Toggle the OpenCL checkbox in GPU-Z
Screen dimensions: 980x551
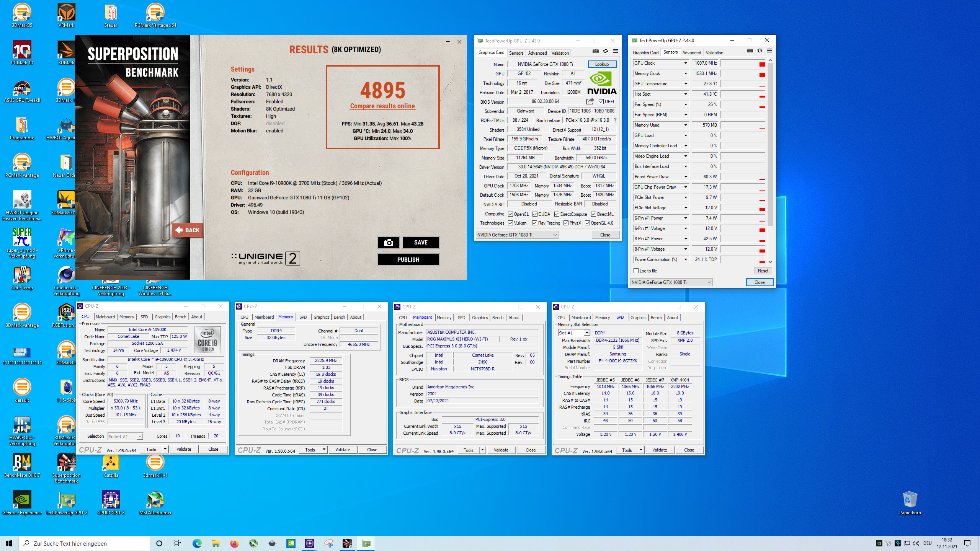point(510,214)
